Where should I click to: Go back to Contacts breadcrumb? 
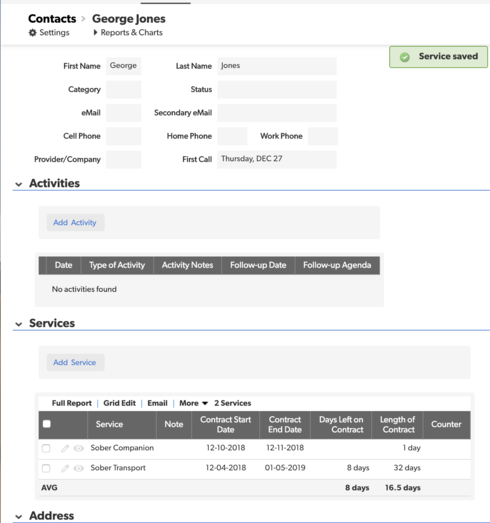point(52,19)
